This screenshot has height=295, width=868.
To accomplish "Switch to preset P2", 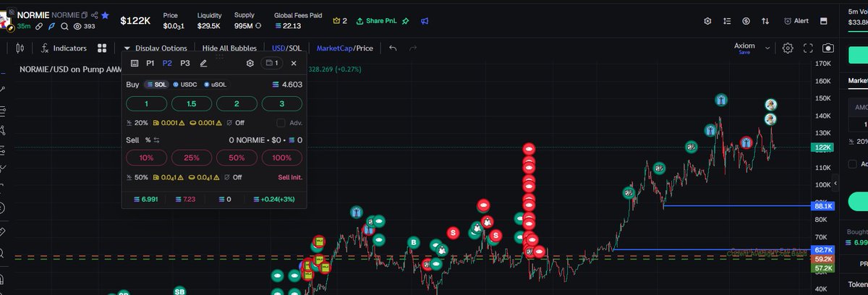I will [x=167, y=64].
